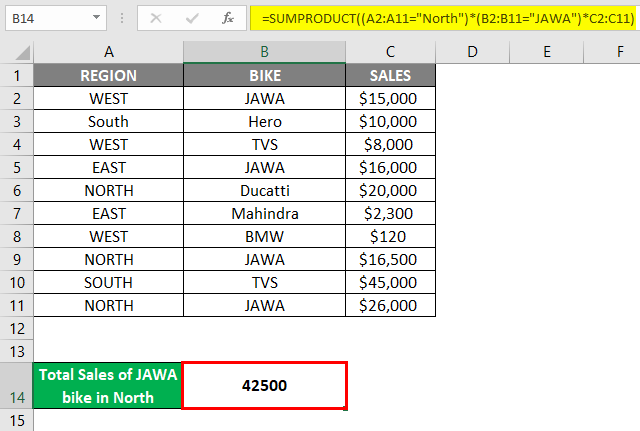Image resolution: width=640 pixels, height=431 pixels.
Task: Select column B header
Action: pyautogui.click(x=263, y=51)
